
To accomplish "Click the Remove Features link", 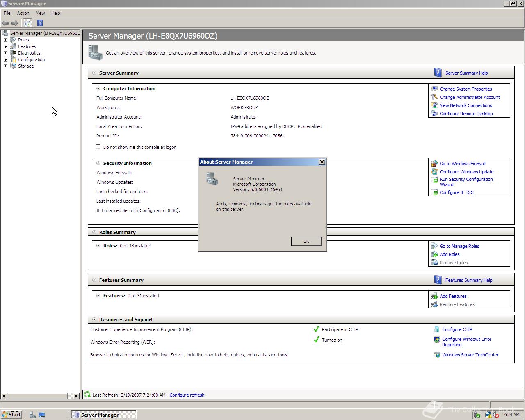I will tap(457, 304).
